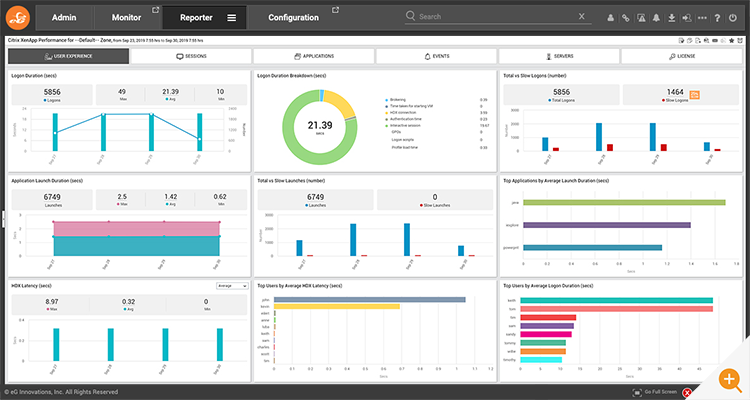Click the chain link icon in header

tap(626, 18)
